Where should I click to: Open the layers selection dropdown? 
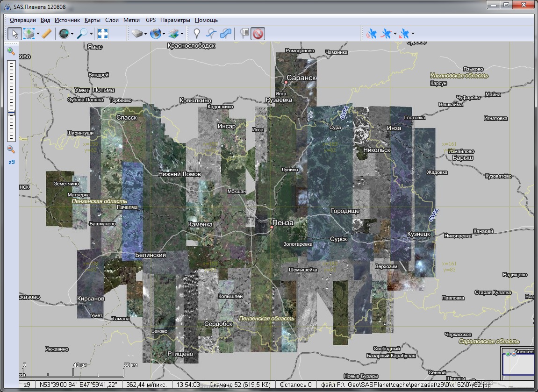(182, 34)
